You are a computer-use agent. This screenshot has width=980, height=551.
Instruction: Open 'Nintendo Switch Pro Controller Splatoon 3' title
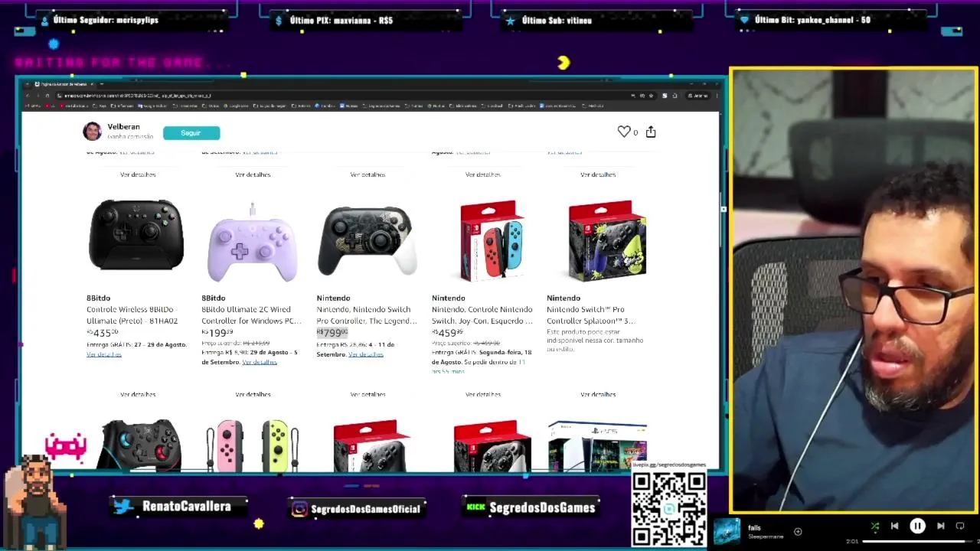coord(591,315)
